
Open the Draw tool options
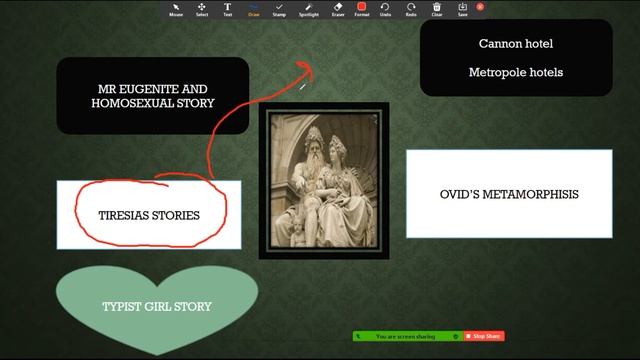pos(253,9)
